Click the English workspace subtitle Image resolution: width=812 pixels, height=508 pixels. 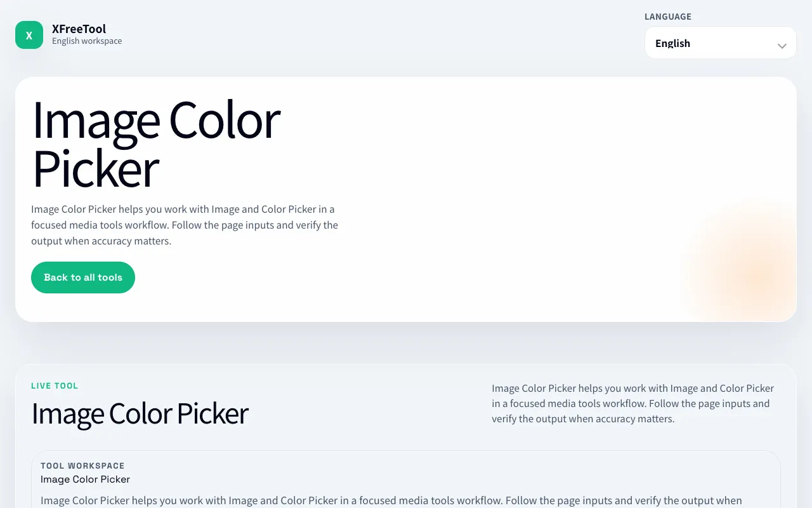[87, 41]
